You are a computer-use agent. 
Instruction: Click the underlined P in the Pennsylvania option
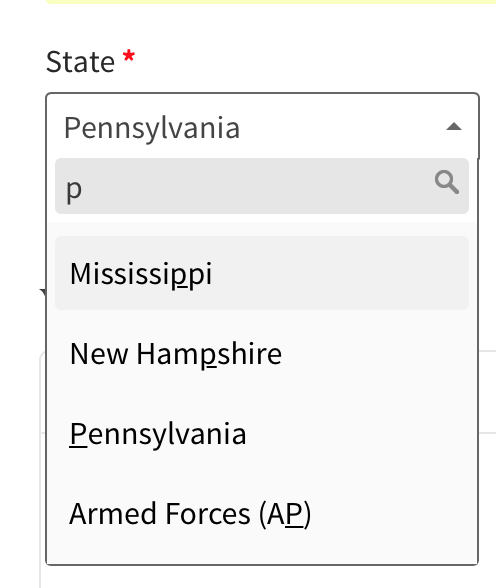tap(78, 434)
